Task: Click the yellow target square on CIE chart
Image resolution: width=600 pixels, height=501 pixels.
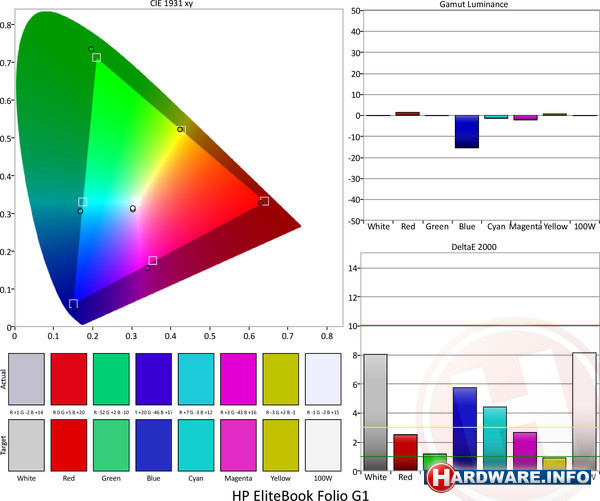Action: pyautogui.click(x=182, y=130)
